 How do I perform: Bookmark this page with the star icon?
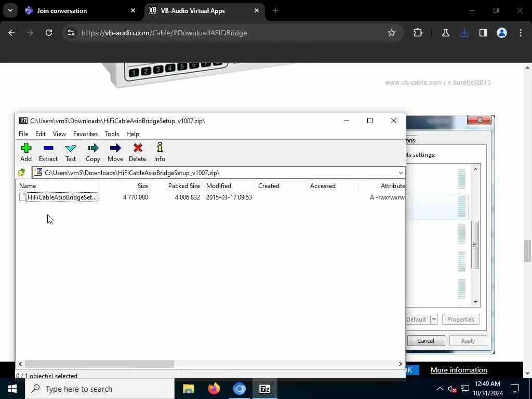tap(392, 33)
